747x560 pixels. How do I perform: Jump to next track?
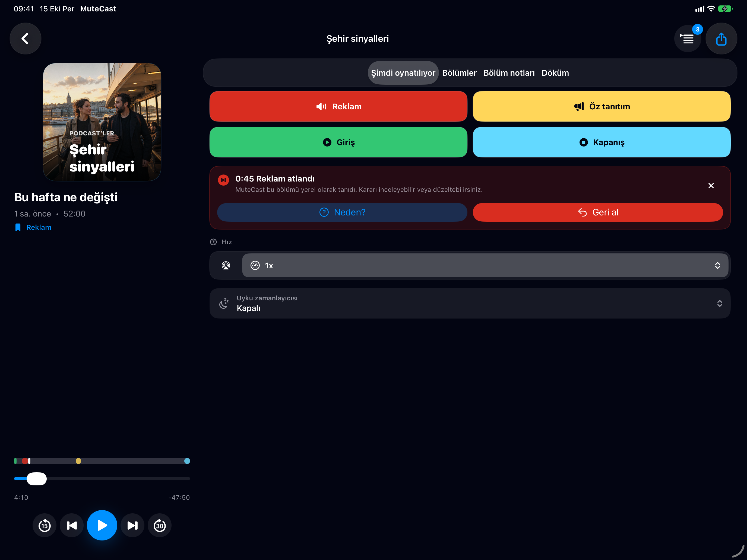[x=132, y=525]
